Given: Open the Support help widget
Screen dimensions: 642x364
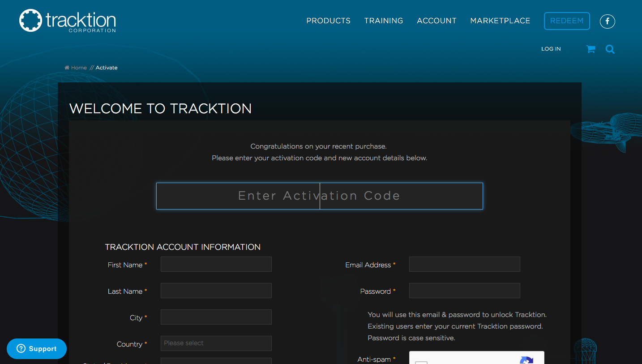Looking at the screenshot, I should pos(37,349).
